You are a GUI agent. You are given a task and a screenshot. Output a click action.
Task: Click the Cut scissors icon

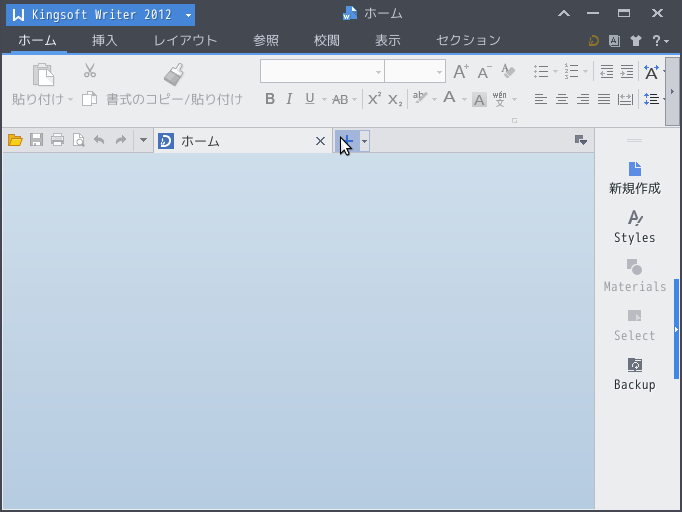coord(90,70)
